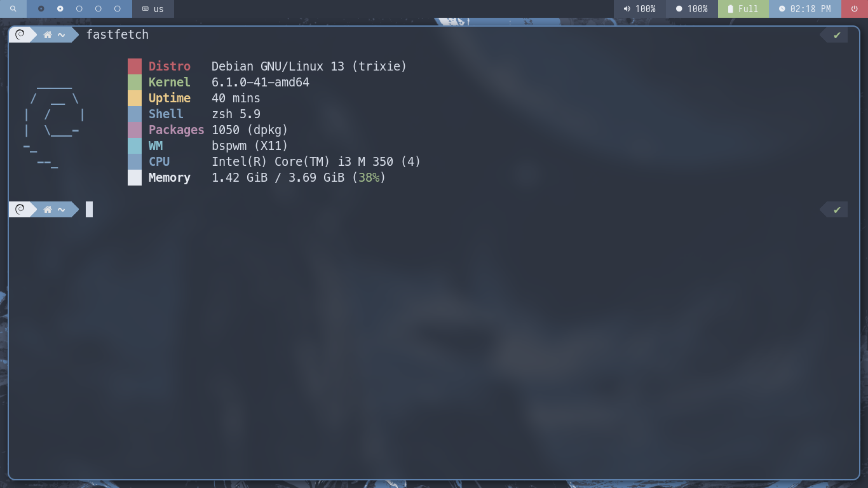Screen dimensions: 868x488
Task: Switch to the fourth workspace
Action: pos(98,9)
